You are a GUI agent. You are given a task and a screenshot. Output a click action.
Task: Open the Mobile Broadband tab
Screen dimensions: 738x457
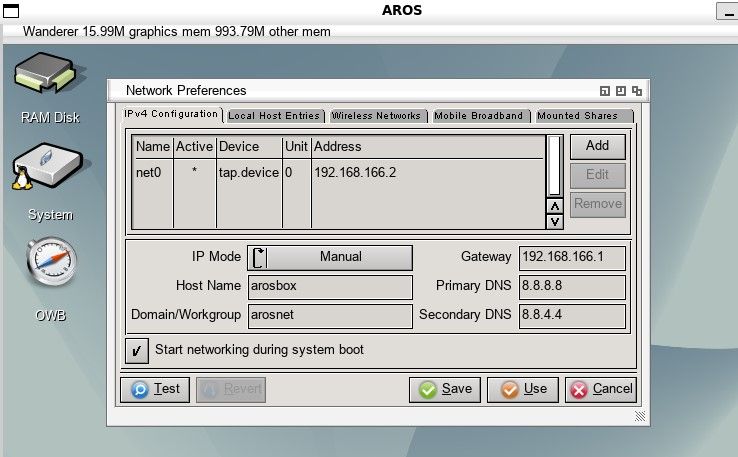pyautogui.click(x=479, y=116)
